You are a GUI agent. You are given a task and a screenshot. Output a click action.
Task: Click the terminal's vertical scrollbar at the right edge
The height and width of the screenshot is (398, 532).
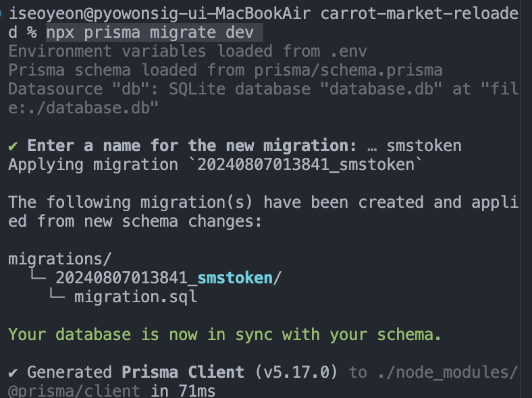(x=526, y=199)
